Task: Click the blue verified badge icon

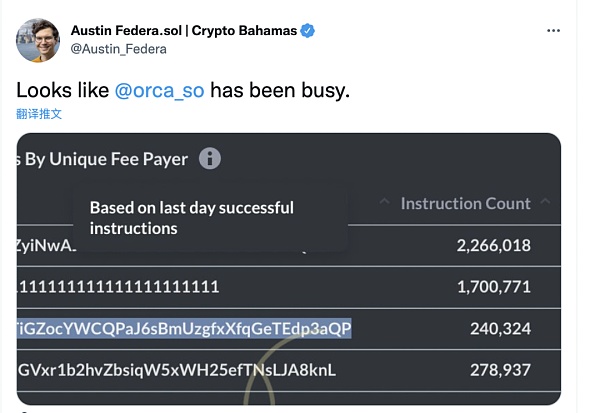Action: (x=307, y=31)
